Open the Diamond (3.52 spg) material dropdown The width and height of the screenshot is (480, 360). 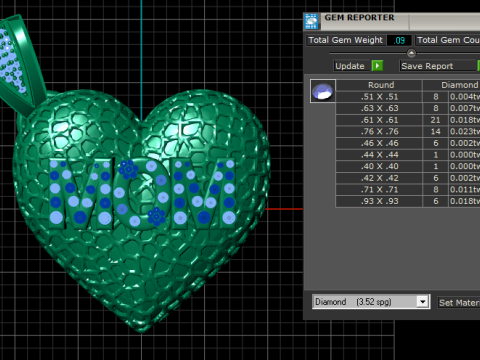click(422, 302)
